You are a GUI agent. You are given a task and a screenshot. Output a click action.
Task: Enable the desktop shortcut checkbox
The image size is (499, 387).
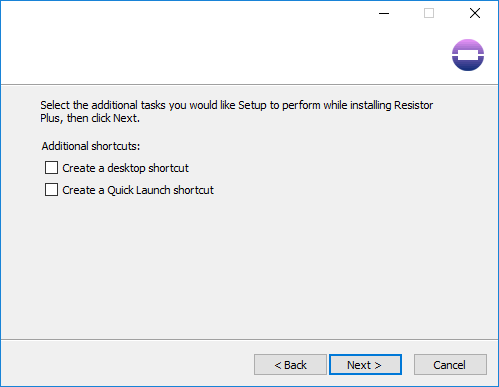coord(51,168)
